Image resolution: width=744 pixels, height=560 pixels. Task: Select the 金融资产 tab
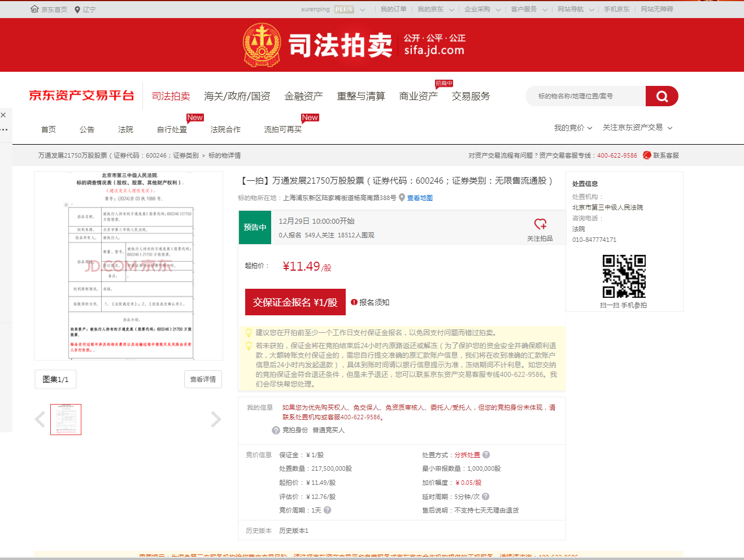[303, 96]
